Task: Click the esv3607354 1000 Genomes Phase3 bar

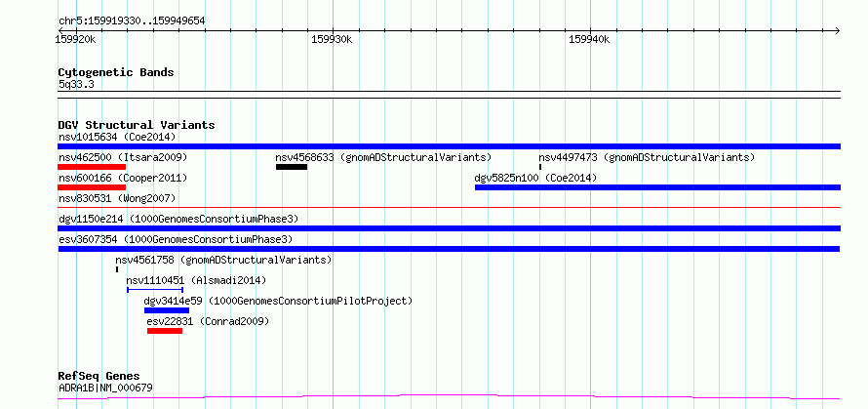Action: click(449, 249)
